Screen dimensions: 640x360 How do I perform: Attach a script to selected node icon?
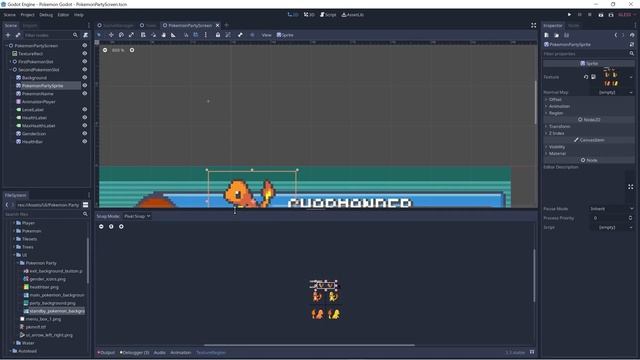86,35
